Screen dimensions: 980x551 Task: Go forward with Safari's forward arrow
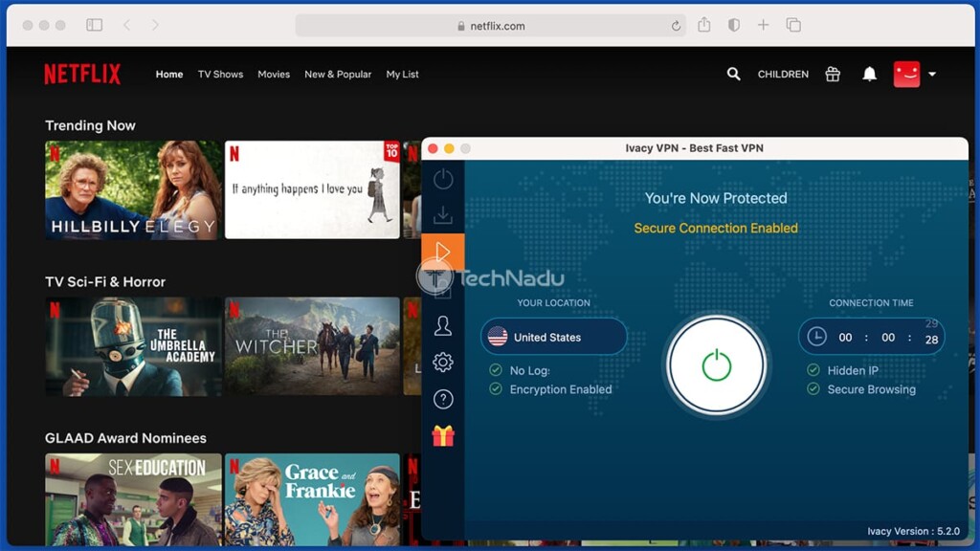155,25
